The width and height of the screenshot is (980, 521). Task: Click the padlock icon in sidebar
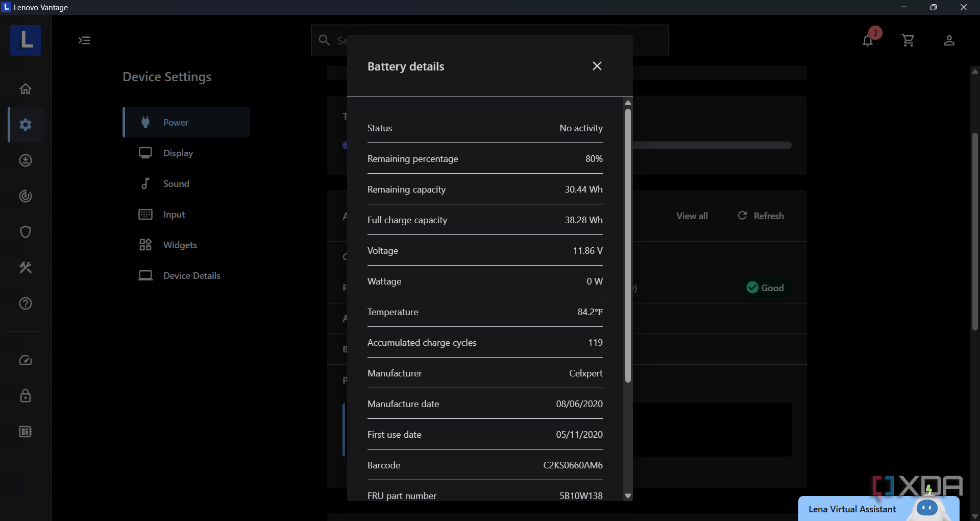coord(26,396)
